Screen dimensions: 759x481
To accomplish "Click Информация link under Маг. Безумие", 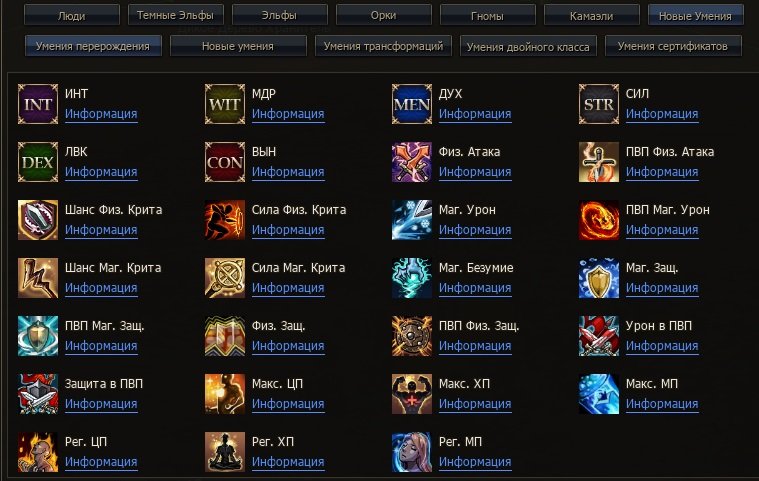I will point(475,288).
